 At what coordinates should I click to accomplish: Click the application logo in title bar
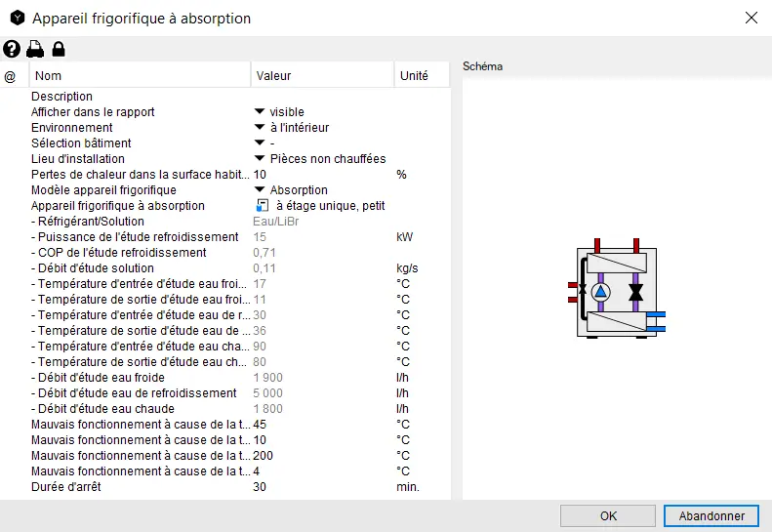(17, 18)
